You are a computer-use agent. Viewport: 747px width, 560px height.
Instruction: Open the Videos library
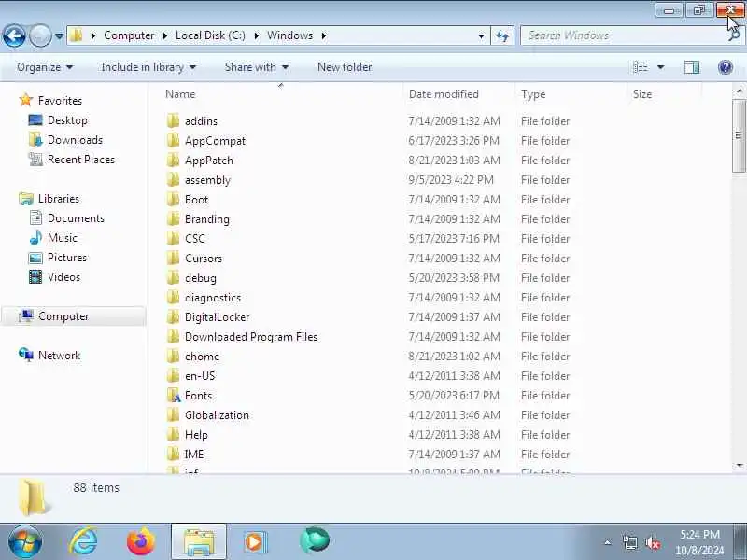pyautogui.click(x=63, y=277)
